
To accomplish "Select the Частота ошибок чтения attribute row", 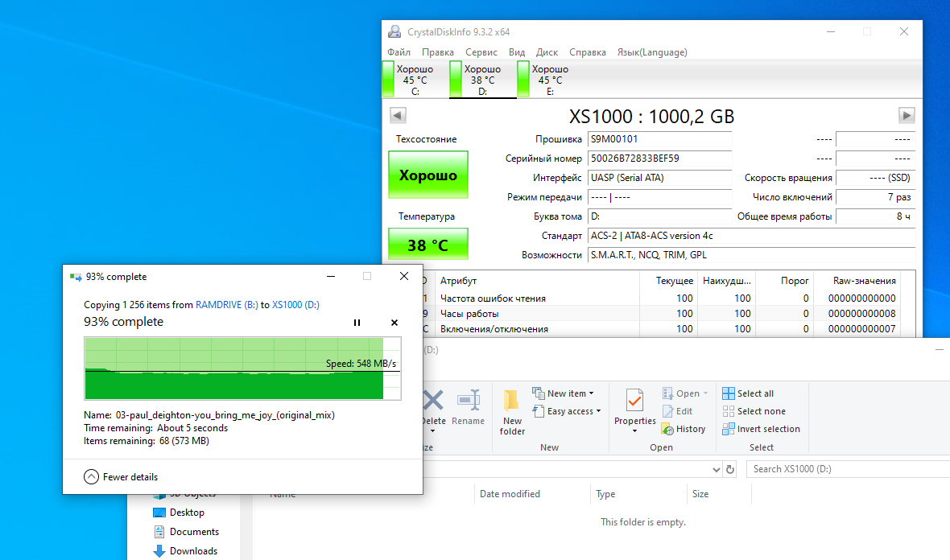I will pyautogui.click(x=660, y=299).
